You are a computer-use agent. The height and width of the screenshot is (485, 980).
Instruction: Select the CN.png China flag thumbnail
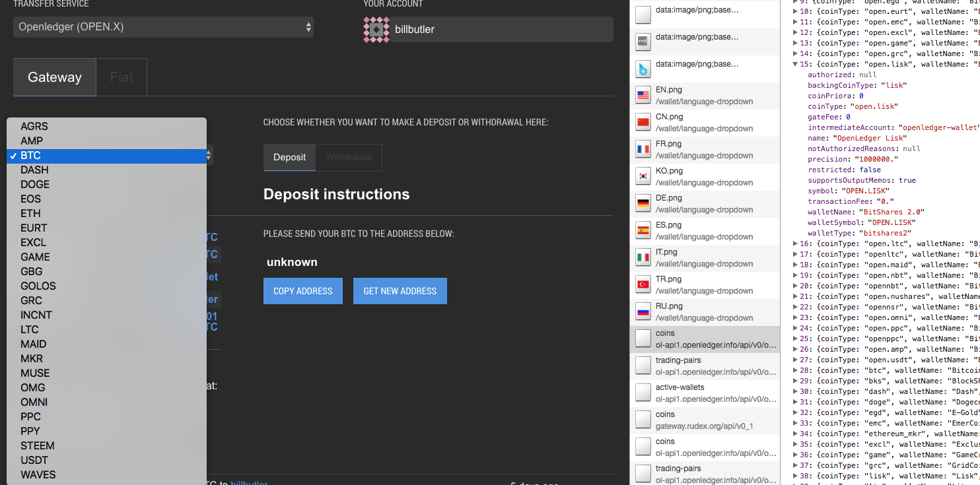point(643,123)
